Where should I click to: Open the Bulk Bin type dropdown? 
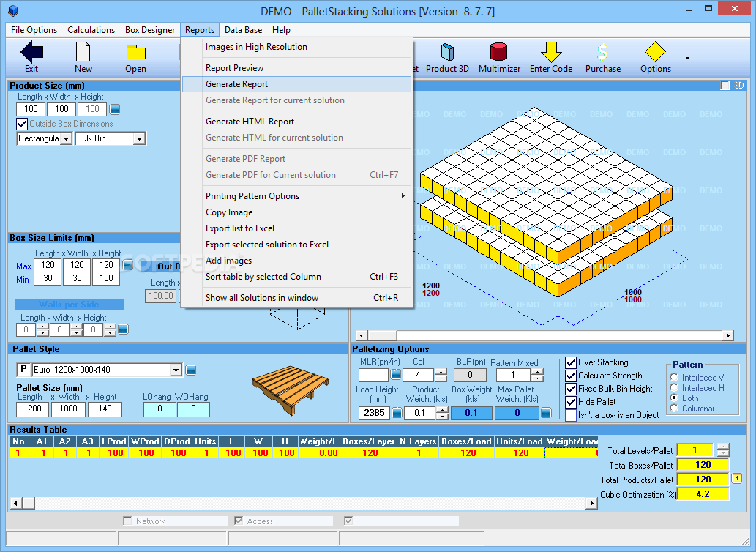click(x=139, y=139)
